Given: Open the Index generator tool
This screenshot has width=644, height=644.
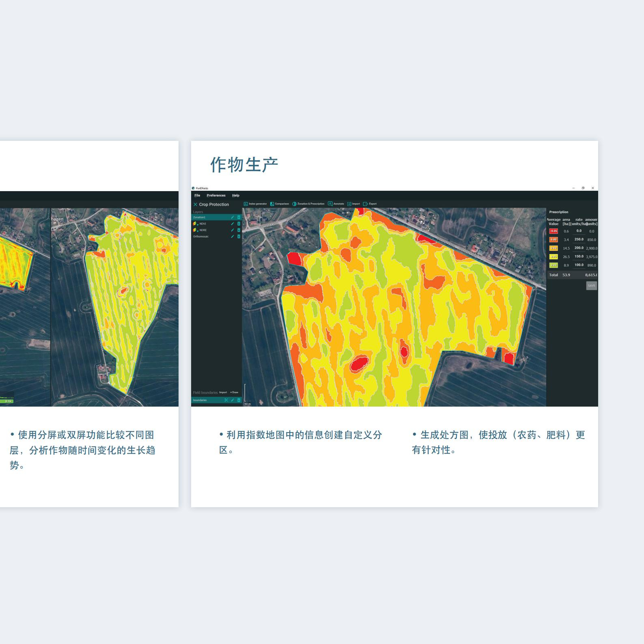Looking at the screenshot, I should [x=255, y=204].
